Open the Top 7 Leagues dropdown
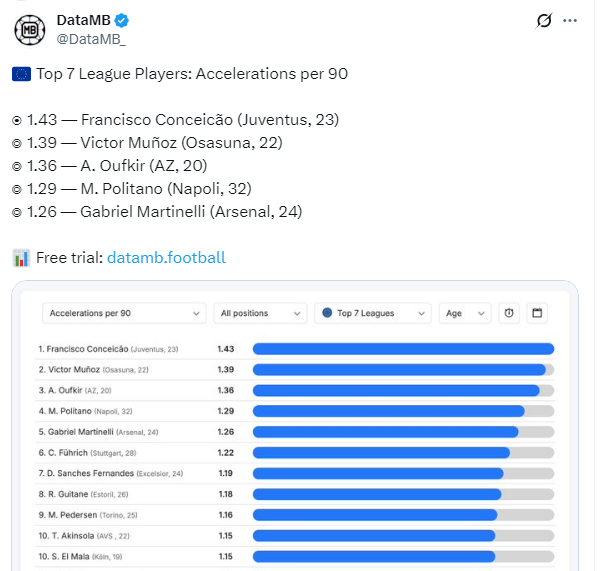Viewport: 600px width, 571px height. 373,313
